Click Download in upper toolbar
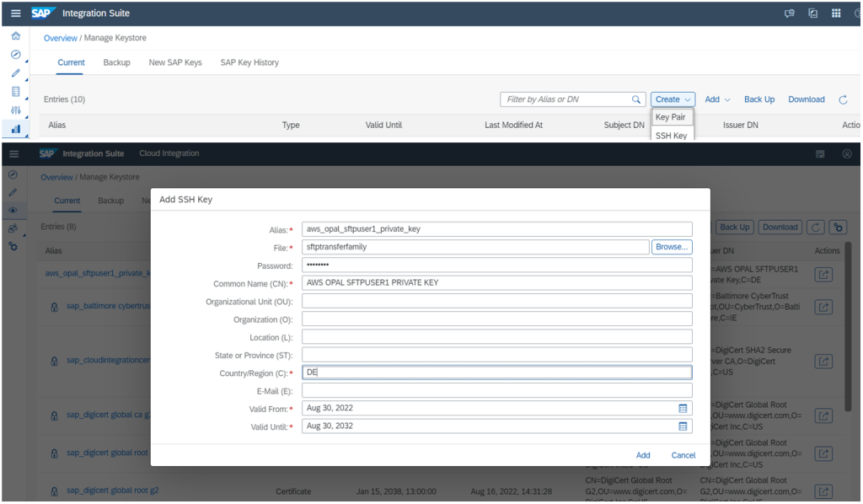The width and height of the screenshot is (863, 504). coord(807,99)
